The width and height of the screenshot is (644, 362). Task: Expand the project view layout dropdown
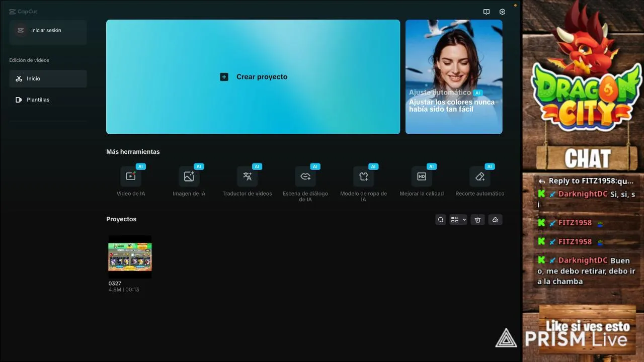coord(458,220)
